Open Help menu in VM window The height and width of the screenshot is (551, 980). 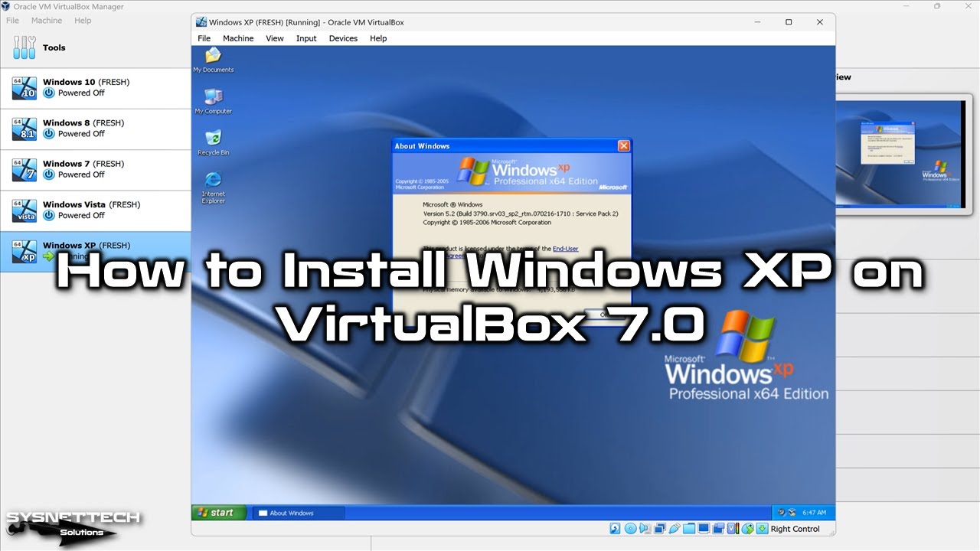[378, 38]
